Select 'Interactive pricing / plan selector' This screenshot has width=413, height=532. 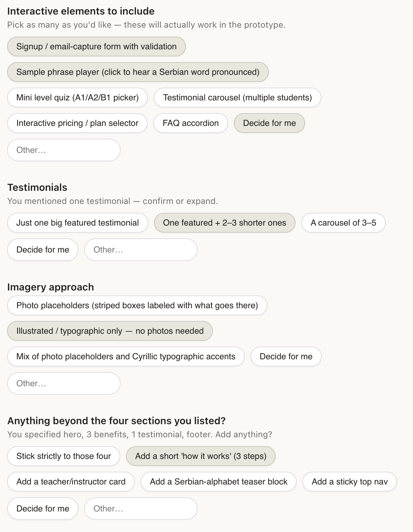tap(77, 123)
